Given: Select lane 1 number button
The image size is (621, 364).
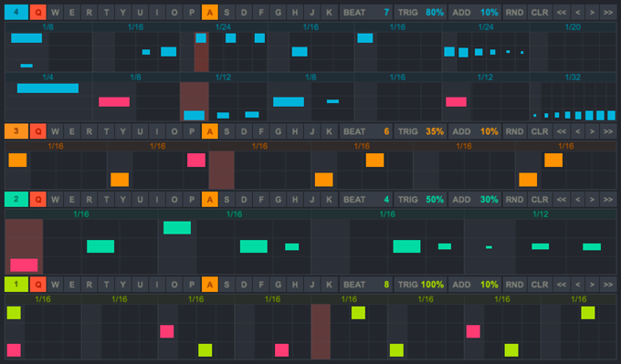Looking at the screenshot, I should 16,285.
